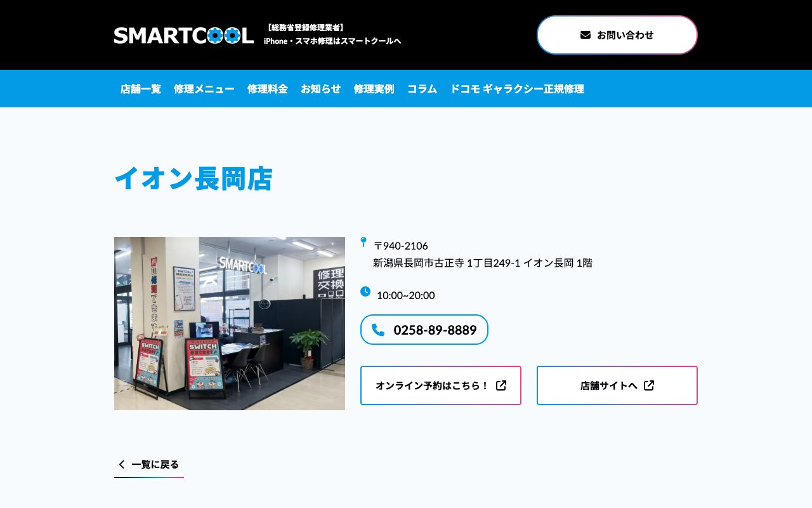Image resolution: width=812 pixels, height=508 pixels.
Task: Click iPhone・スマホ修理はスマートクールへ text
Action: 332,41
